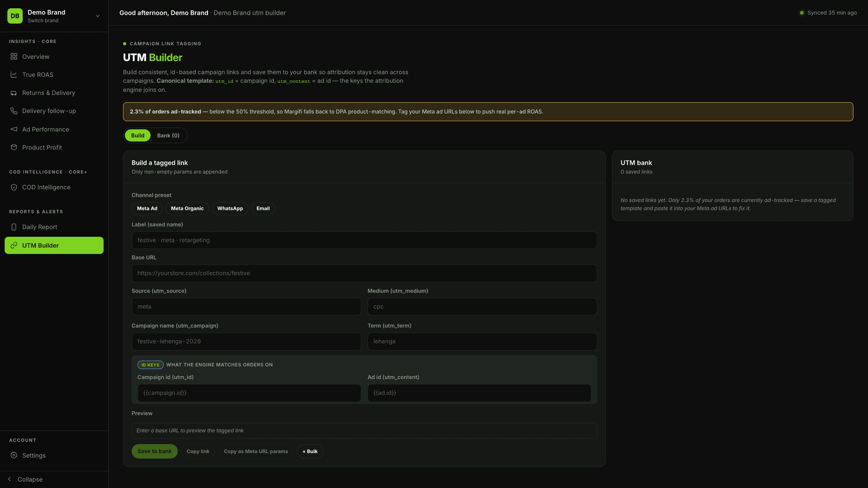
Task: Open Product Profit page
Action: pyautogui.click(x=54, y=147)
